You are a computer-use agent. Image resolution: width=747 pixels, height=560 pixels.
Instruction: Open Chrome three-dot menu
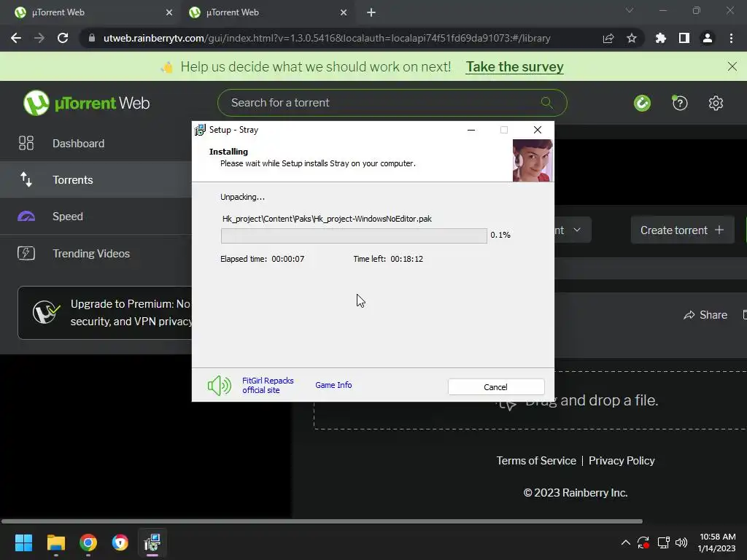pos(731,38)
